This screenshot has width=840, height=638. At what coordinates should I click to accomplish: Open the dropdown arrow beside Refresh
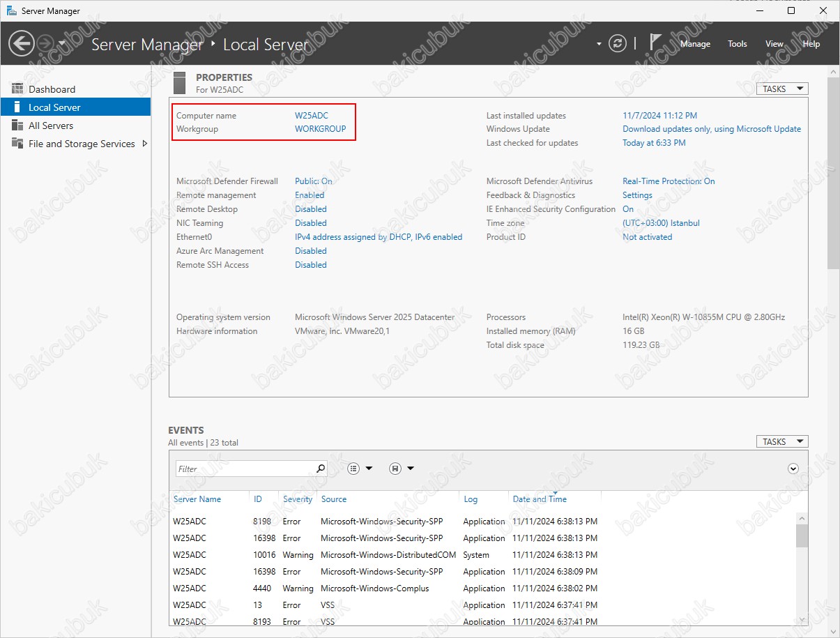(598, 44)
